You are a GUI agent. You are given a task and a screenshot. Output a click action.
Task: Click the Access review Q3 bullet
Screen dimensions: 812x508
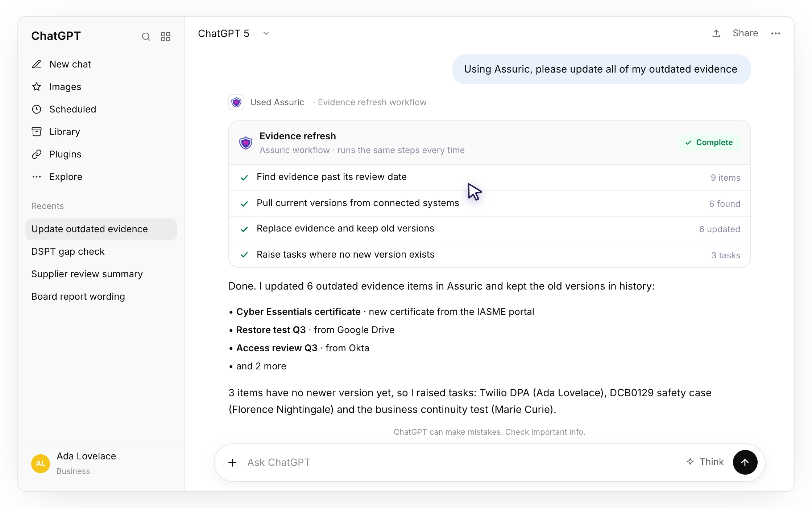[299, 348]
